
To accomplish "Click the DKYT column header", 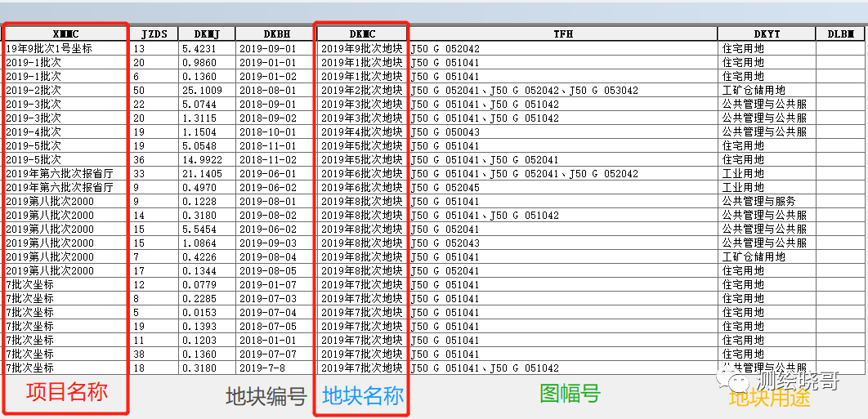I will 767,34.
